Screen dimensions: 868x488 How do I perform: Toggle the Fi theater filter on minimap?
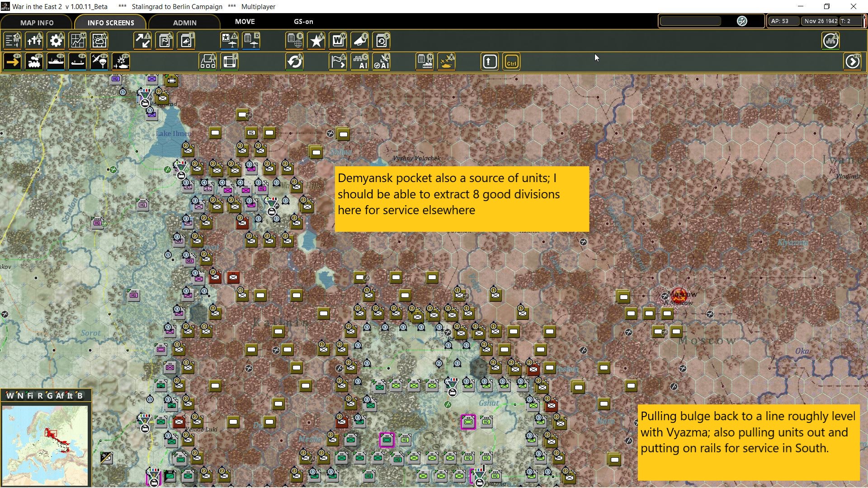30,396
